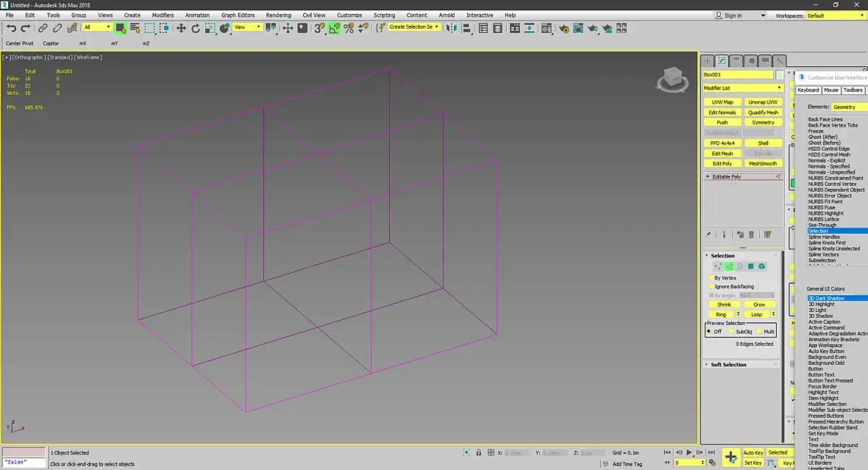The image size is (868, 470).
Task: Switch to Vertex sub-object level
Action: click(x=717, y=266)
